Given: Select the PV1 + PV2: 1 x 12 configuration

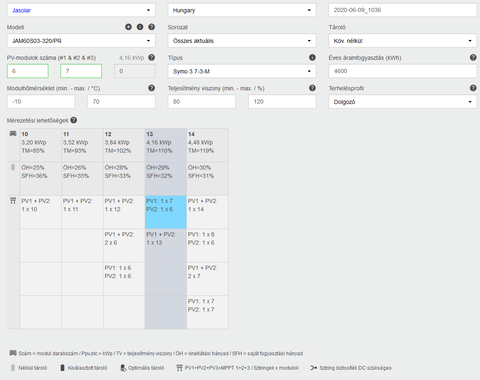Looking at the screenshot, I should [x=124, y=212].
